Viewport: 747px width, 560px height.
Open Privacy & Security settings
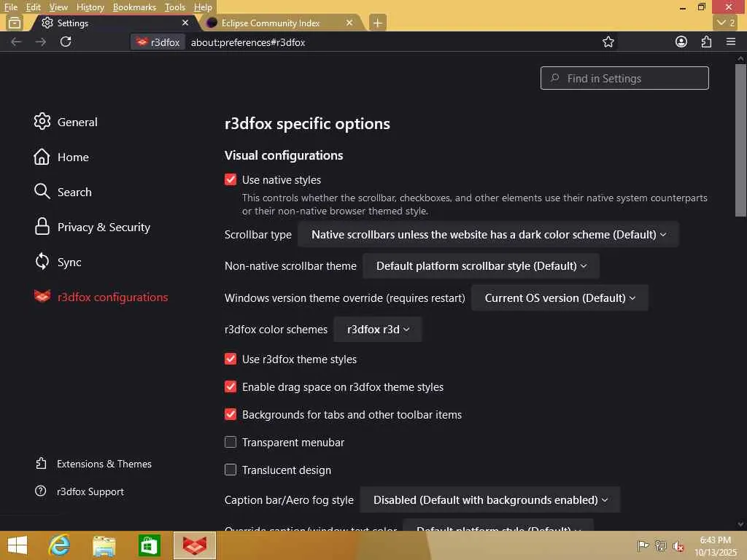tap(92, 227)
